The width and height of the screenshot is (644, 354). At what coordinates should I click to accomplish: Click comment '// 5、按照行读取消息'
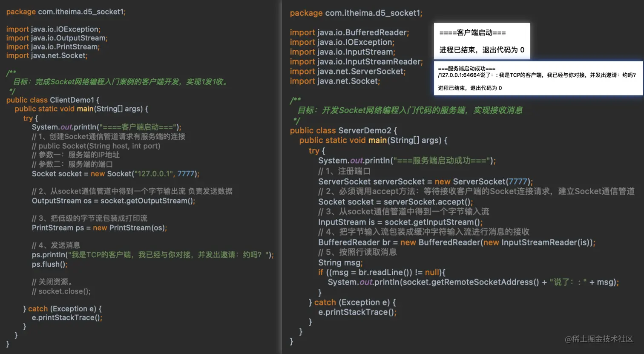click(357, 252)
